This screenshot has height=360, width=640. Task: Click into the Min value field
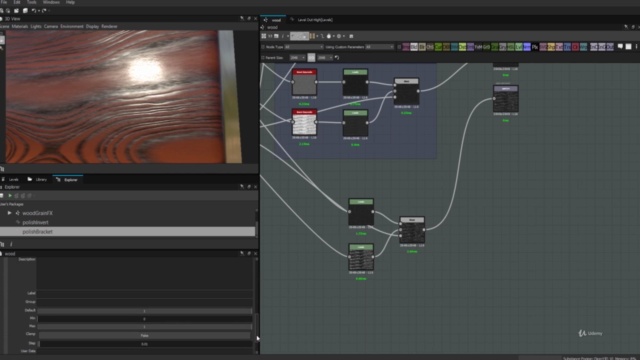coord(144,319)
